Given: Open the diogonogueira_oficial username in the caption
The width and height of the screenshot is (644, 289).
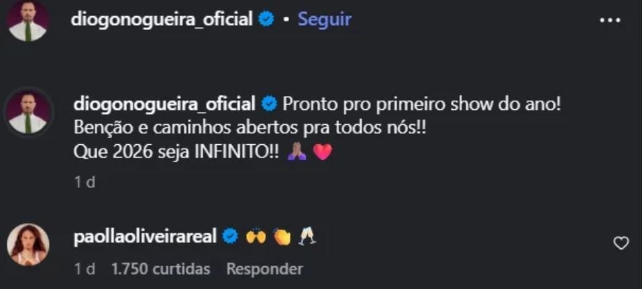Looking at the screenshot, I should pyautogui.click(x=164, y=105).
